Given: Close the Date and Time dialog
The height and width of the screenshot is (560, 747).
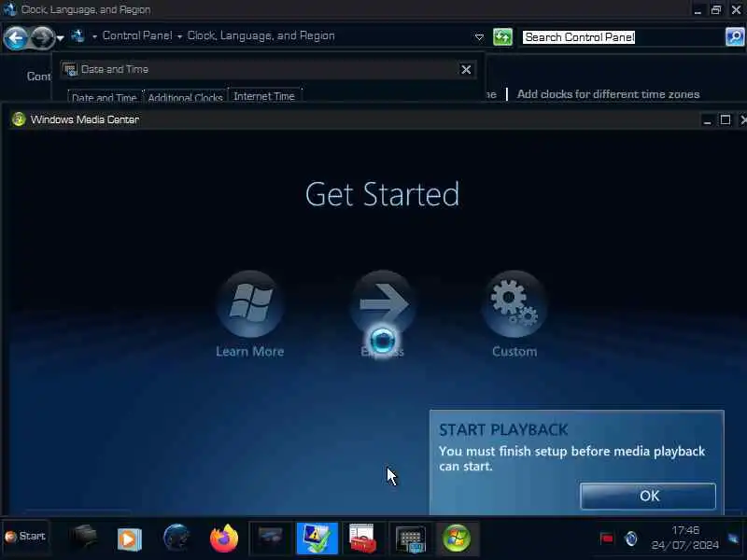Looking at the screenshot, I should 466,69.
